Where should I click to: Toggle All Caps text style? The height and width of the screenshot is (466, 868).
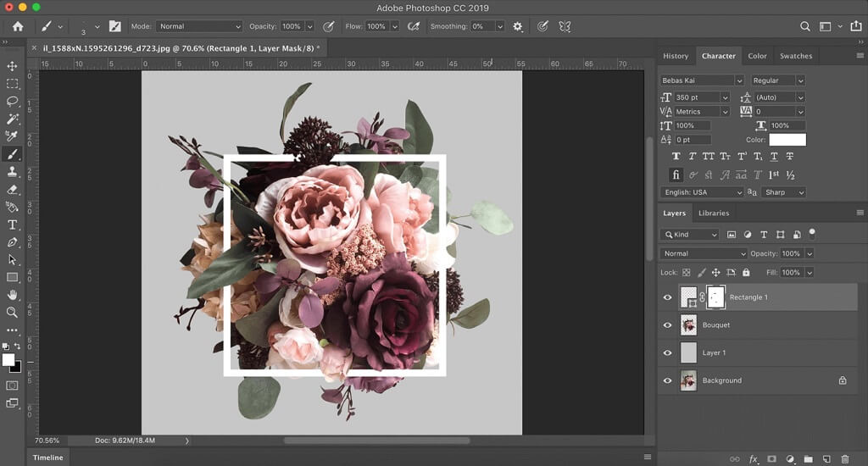[x=708, y=157]
